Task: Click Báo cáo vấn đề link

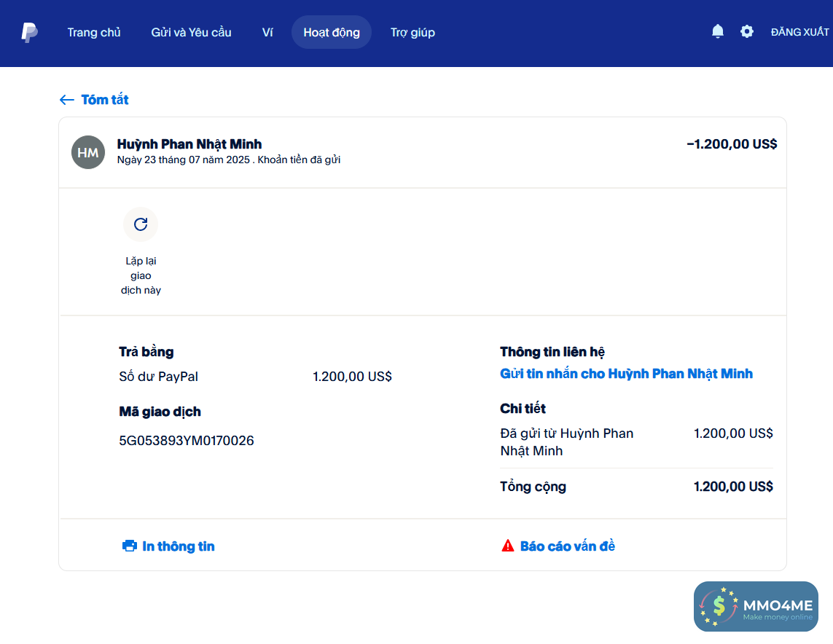Action: click(x=568, y=546)
